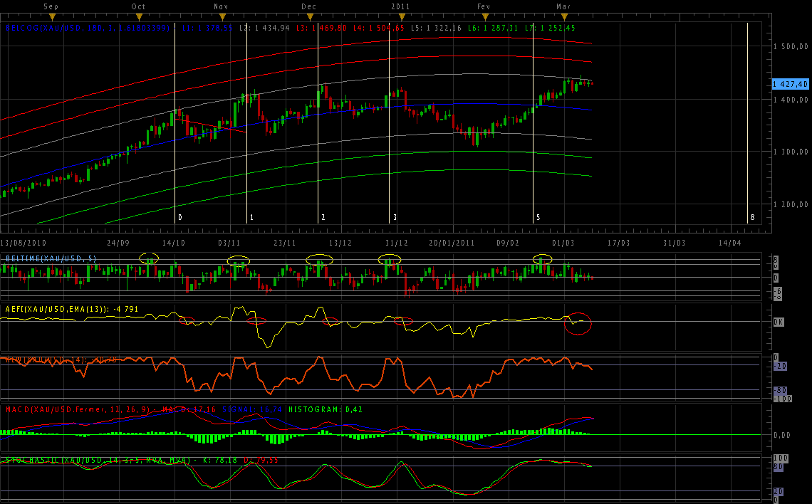
Task: Select the Mar month triangle marker
Action: [563, 16]
